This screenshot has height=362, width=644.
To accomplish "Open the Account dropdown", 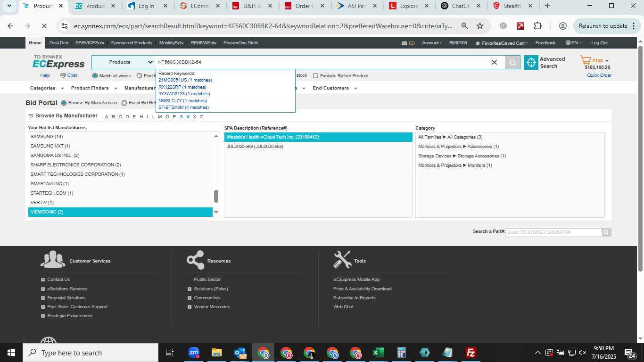I will tap(432, 43).
